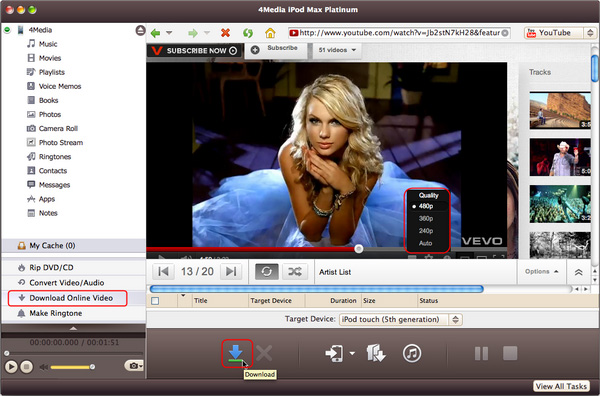Screen dimensions: 600x396
Task: Open the YouTube site selector dropdown
Action: pos(559,33)
